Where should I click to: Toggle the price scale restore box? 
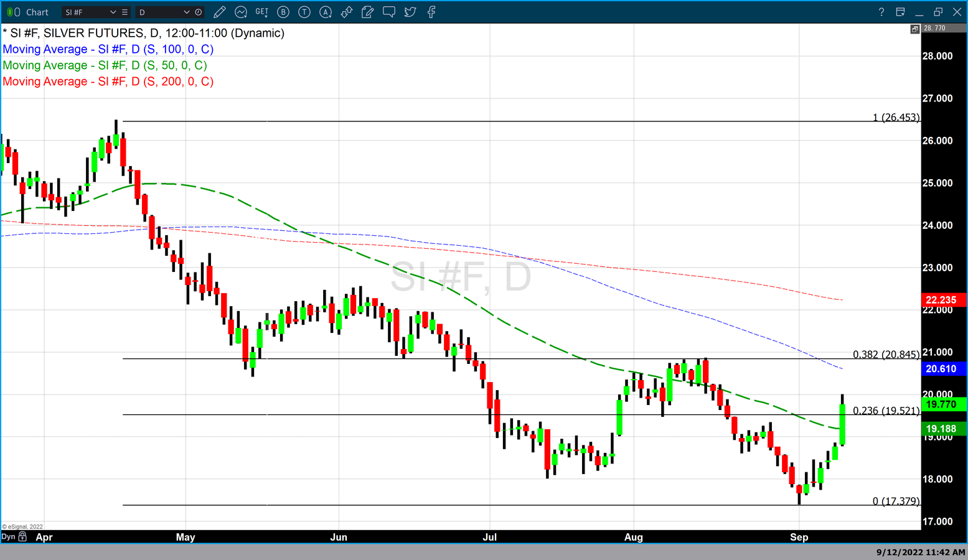pos(914,29)
